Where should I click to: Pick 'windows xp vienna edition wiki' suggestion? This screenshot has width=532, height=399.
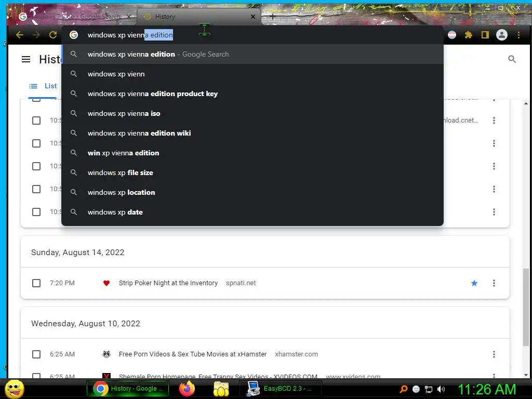[x=252, y=133]
